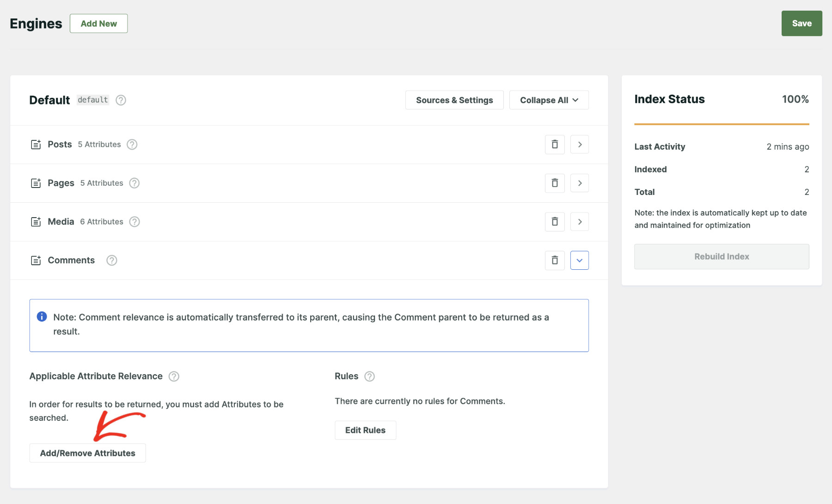Open help tooltip for Applicable Attribute Relevance

point(174,376)
